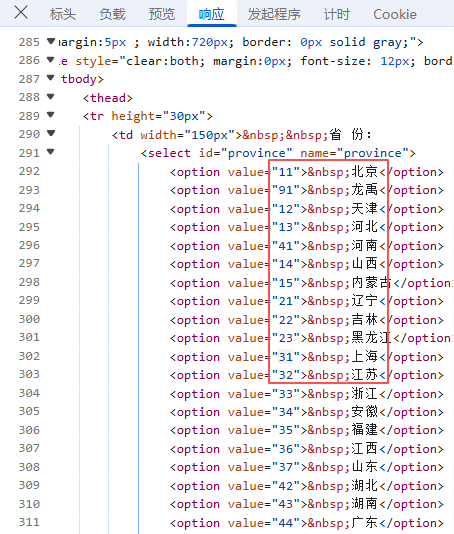Collapse the tbody fold at line 287

tap(51, 78)
